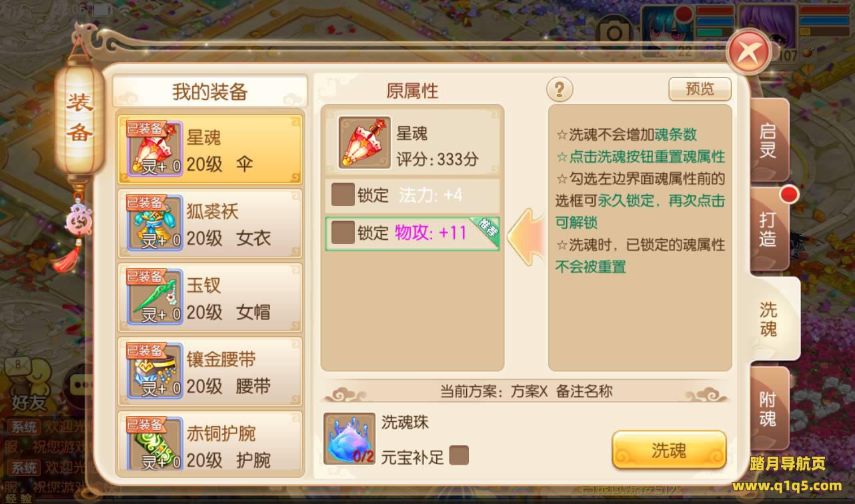Lock the 法力 +4 attribute checkbox

pyautogui.click(x=342, y=195)
